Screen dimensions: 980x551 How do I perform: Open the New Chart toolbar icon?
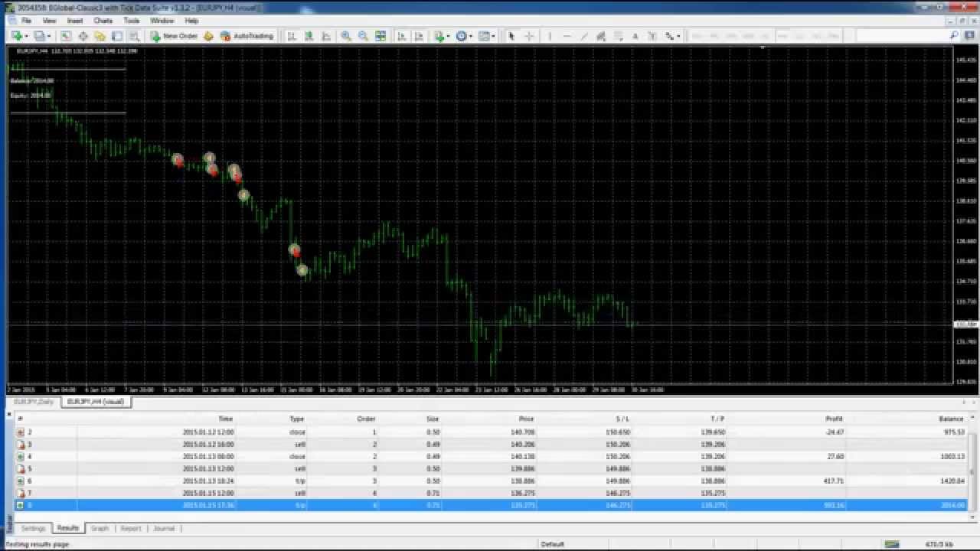[x=15, y=36]
